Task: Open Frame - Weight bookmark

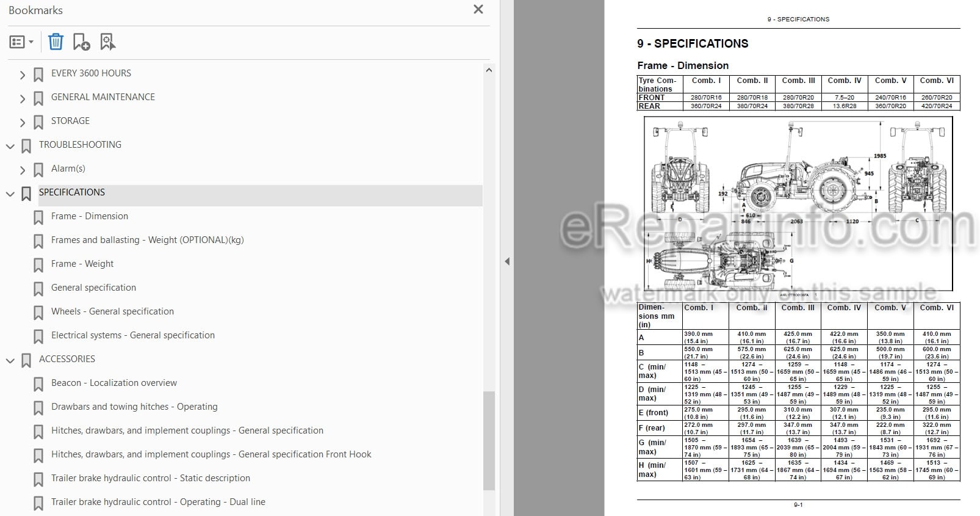Action: [x=82, y=264]
